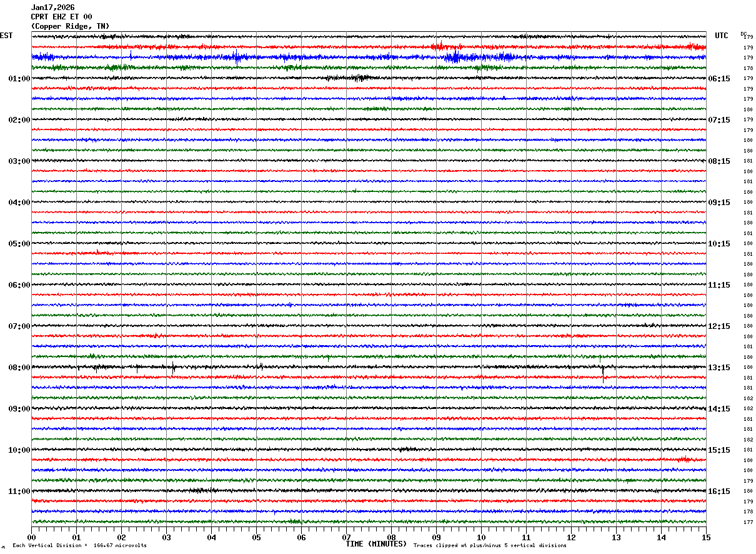Click the UTC timezone label
The image size is (756, 554).
tap(722, 36)
